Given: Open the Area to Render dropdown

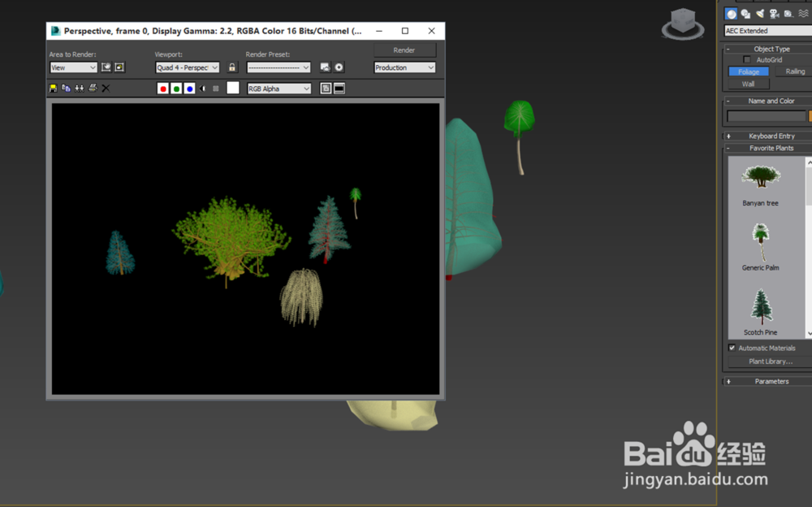Looking at the screenshot, I should pyautogui.click(x=74, y=67).
